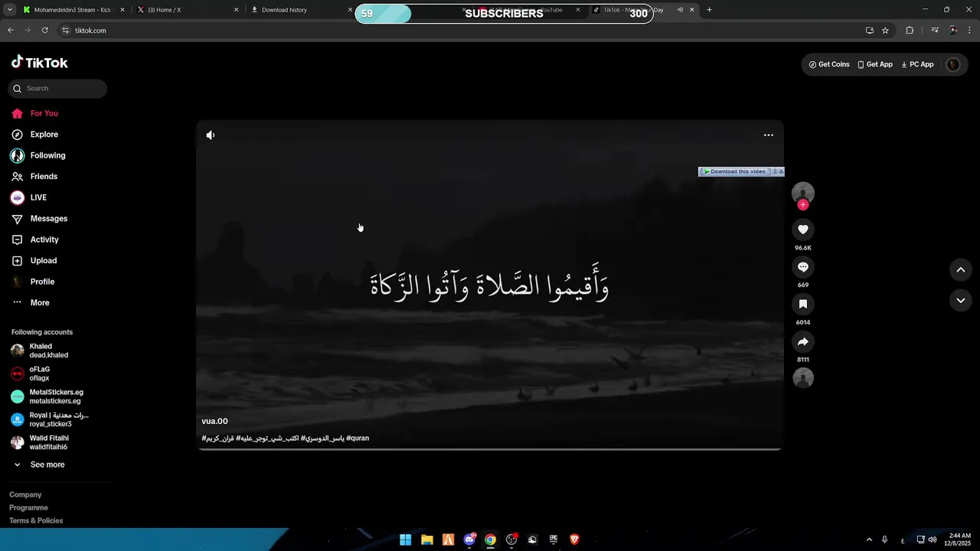Open File Explorer from the taskbar
The image size is (980, 551).
[427, 540]
